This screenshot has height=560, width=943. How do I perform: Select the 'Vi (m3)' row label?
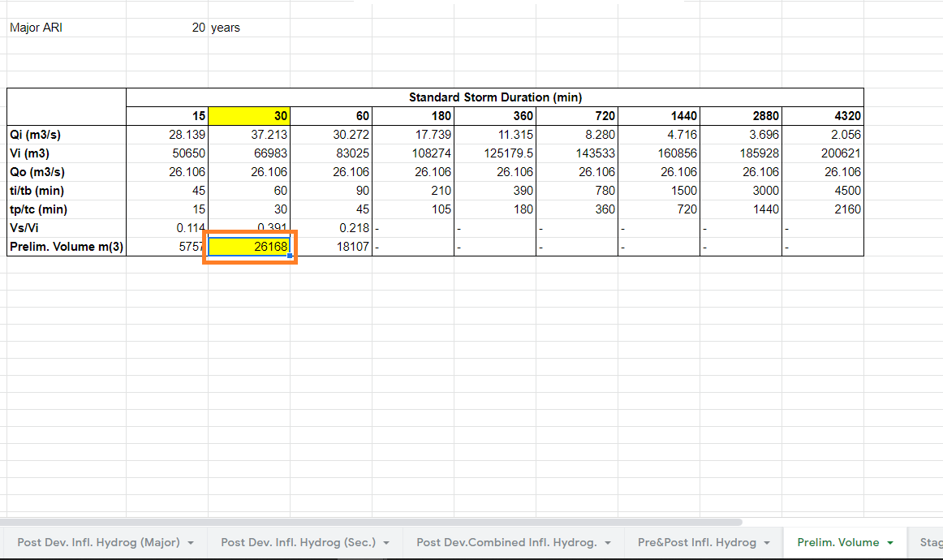(x=67, y=153)
